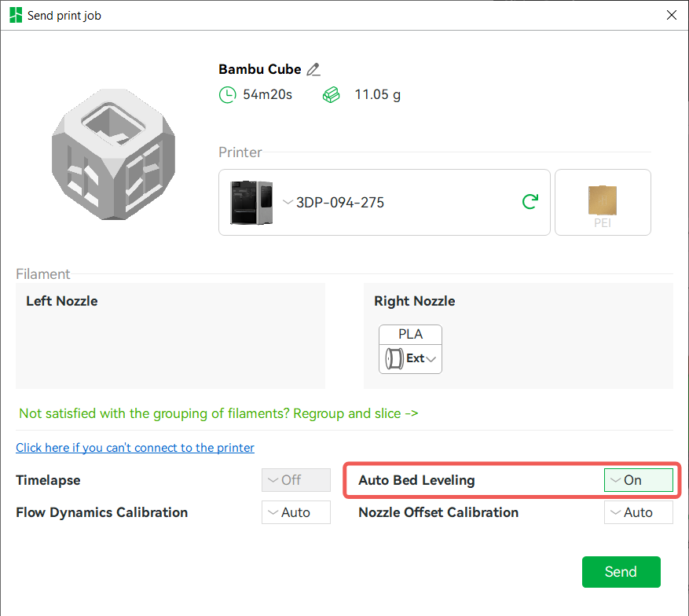The image size is (689, 616).
Task: Open the Flow Dynamics Calibration dropdown
Action: coord(295,511)
